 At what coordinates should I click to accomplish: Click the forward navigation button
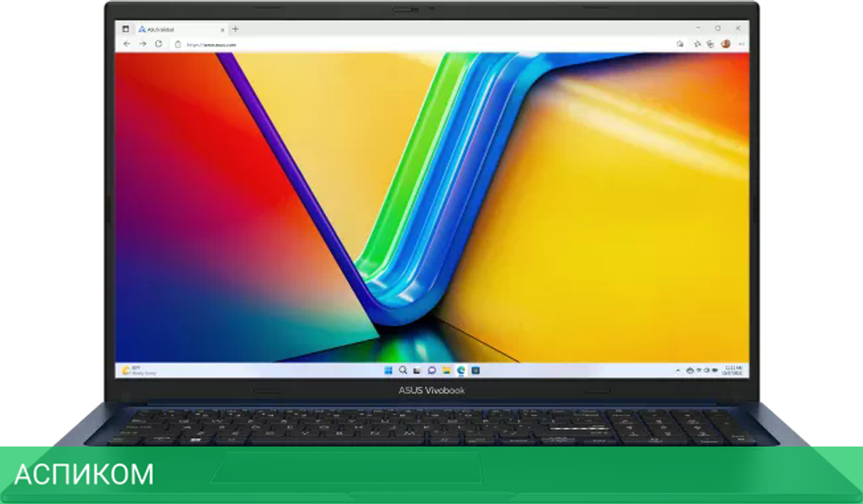point(142,42)
